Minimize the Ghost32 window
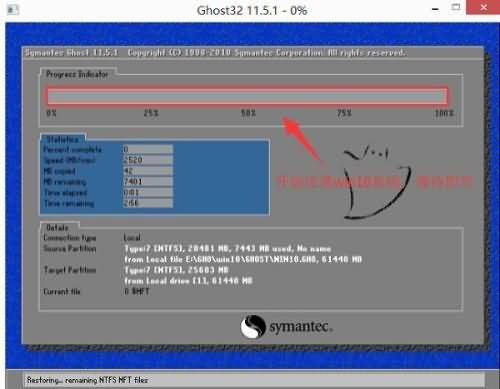 click(435, 9)
